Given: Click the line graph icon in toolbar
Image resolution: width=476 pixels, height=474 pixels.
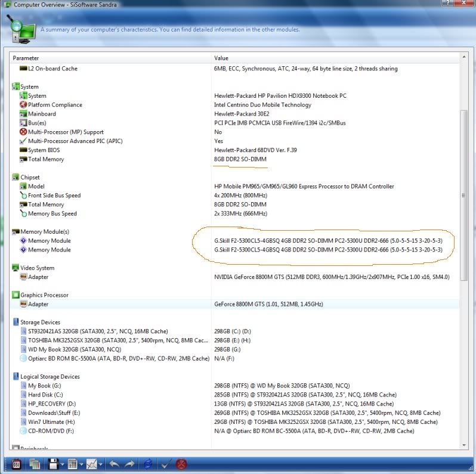Looking at the screenshot, I should [91, 464].
